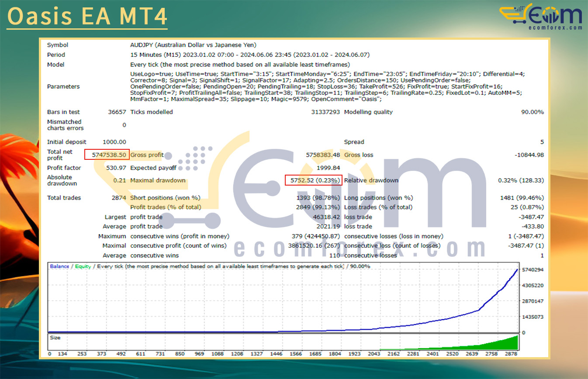Click the Initial deposit 1000.00 value
This screenshot has width=588, height=379.
point(114,142)
